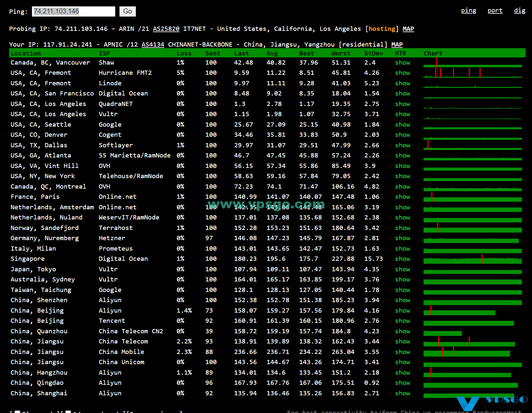Click Singapore's StDev value 15.73
Screen dimensions: 532x413
click(374, 259)
